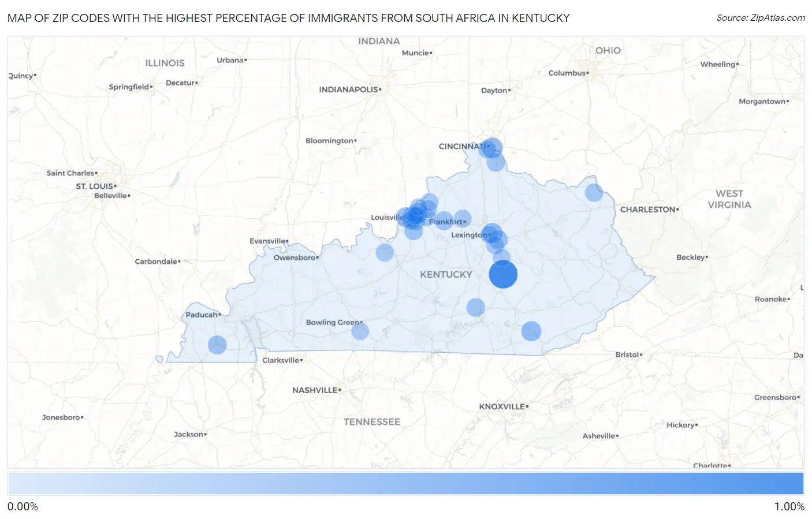The image size is (812, 519).
Task: Click the bubble right of the Frankfort label
Action: point(463,219)
